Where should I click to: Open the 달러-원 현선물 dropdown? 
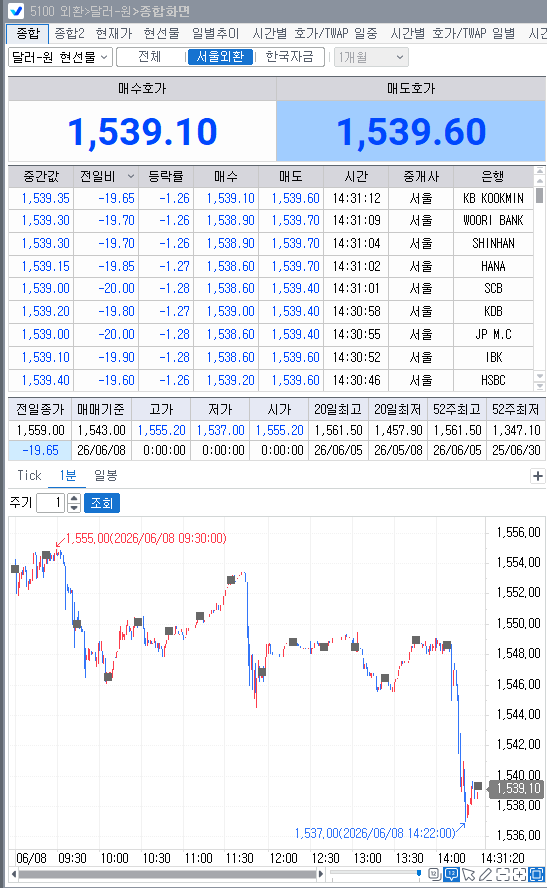[x=60, y=57]
